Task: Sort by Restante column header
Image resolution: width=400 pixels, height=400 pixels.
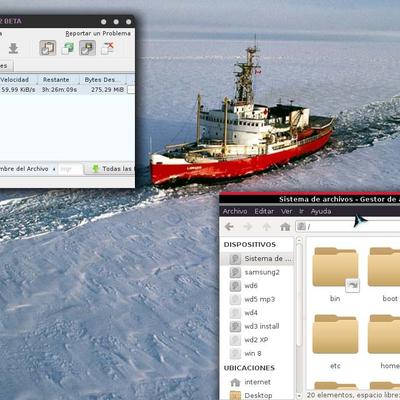Action: coord(57,80)
